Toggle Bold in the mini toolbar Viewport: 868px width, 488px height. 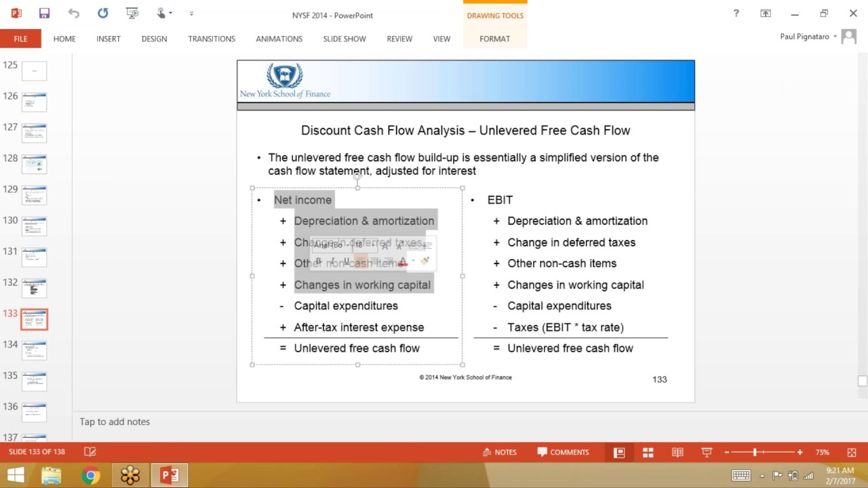point(318,262)
